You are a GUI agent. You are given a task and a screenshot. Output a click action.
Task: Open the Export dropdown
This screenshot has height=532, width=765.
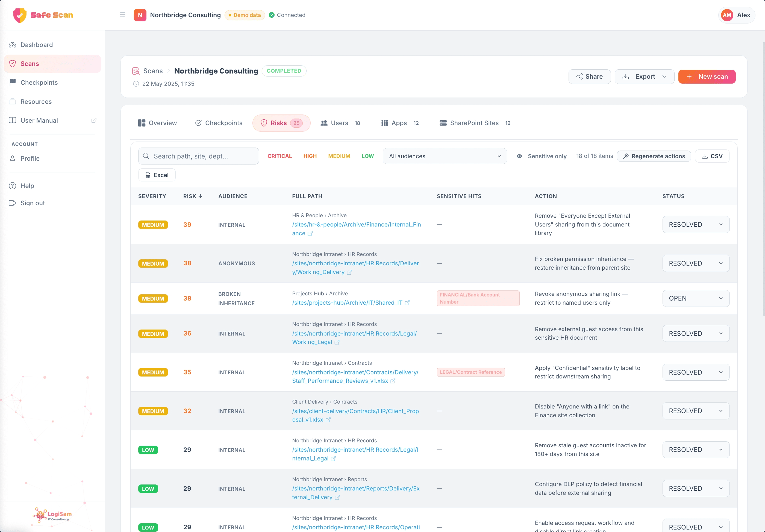coord(645,77)
